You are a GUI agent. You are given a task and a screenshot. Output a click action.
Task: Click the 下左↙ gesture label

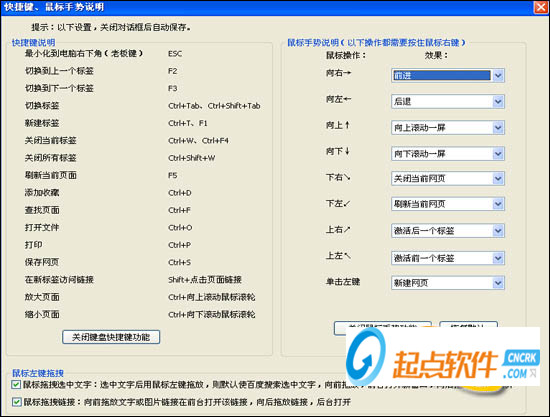(338, 203)
